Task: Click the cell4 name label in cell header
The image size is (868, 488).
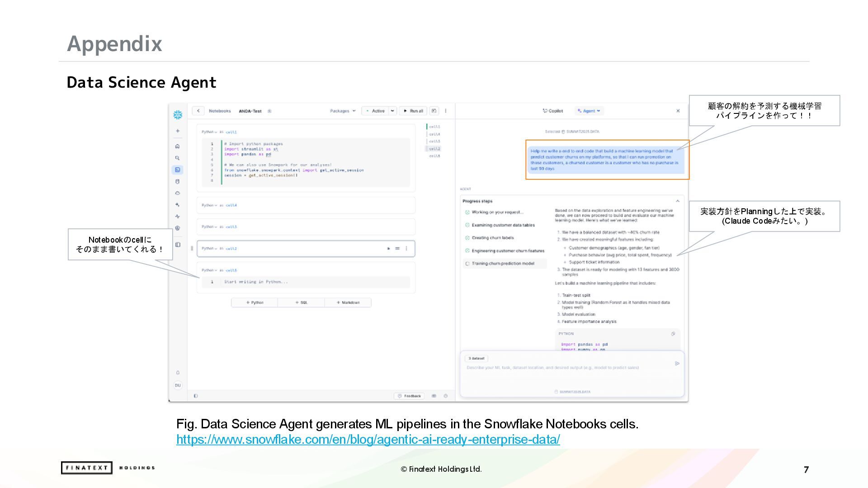Action: (231, 205)
